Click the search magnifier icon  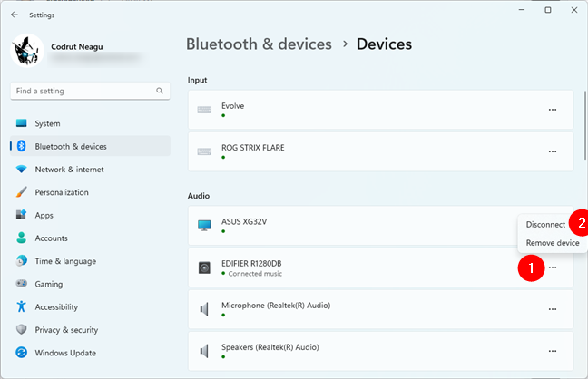pos(160,91)
